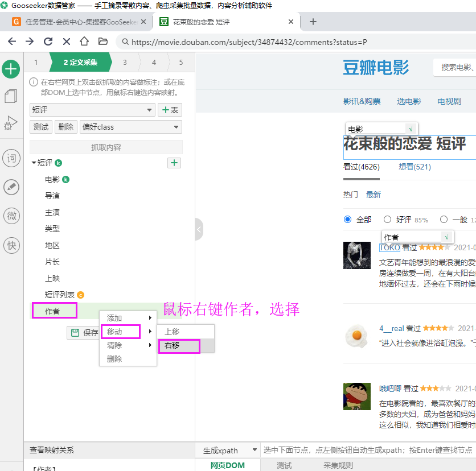Click TOKO's avatar thumbnail
The width and height of the screenshot is (476, 471).
(x=357, y=255)
